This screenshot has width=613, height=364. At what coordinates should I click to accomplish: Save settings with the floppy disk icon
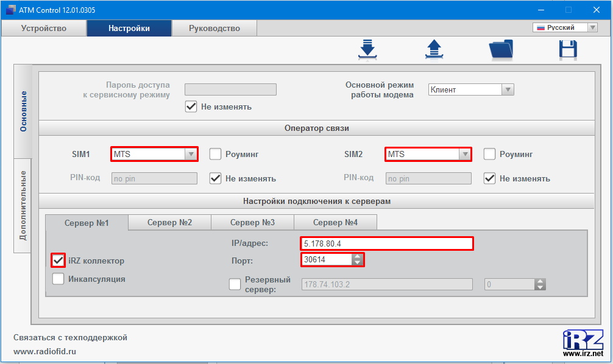pyautogui.click(x=568, y=51)
